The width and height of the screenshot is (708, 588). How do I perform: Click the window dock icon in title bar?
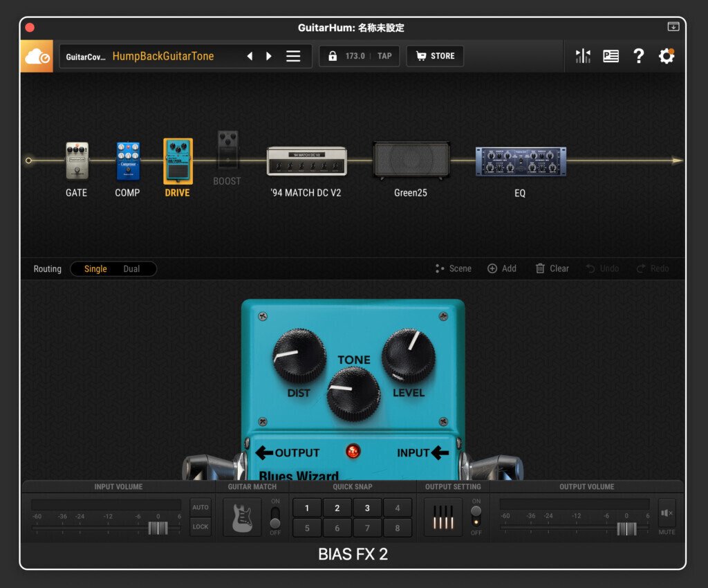pyautogui.click(x=673, y=27)
